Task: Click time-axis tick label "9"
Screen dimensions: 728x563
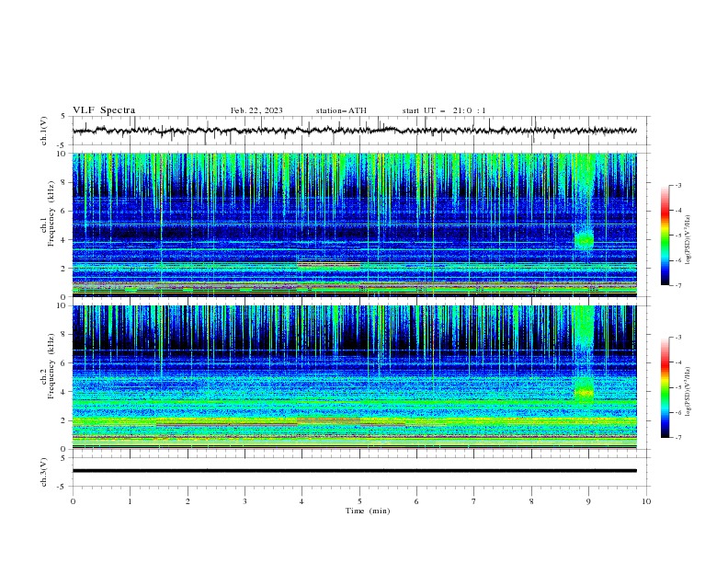Action: click(x=588, y=501)
